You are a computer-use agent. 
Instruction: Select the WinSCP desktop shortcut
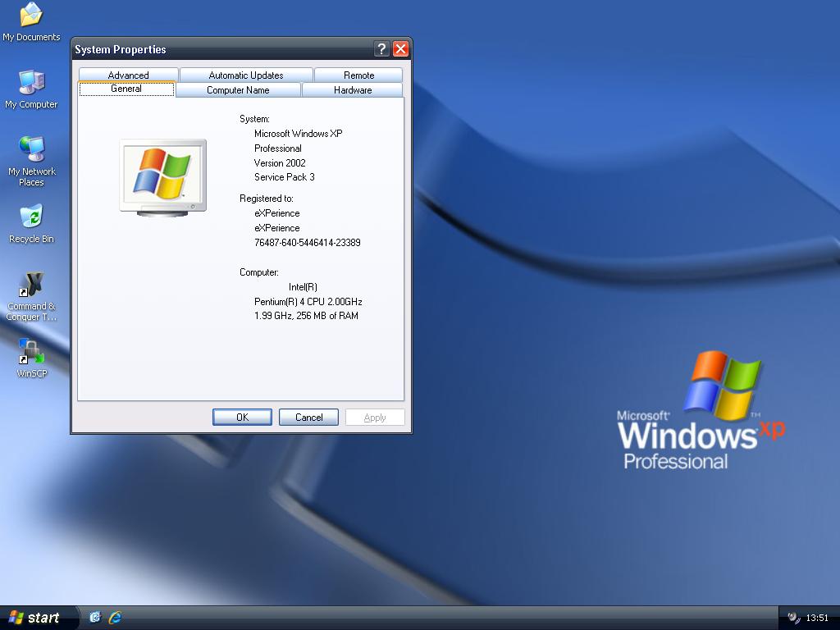click(31, 353)
